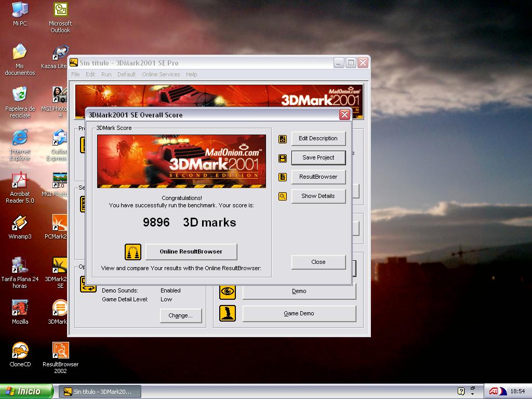Viewport: 532px width, 399px height.
Task: Select the Mozilla desktop shortcut
Action: tap(20, 312)
